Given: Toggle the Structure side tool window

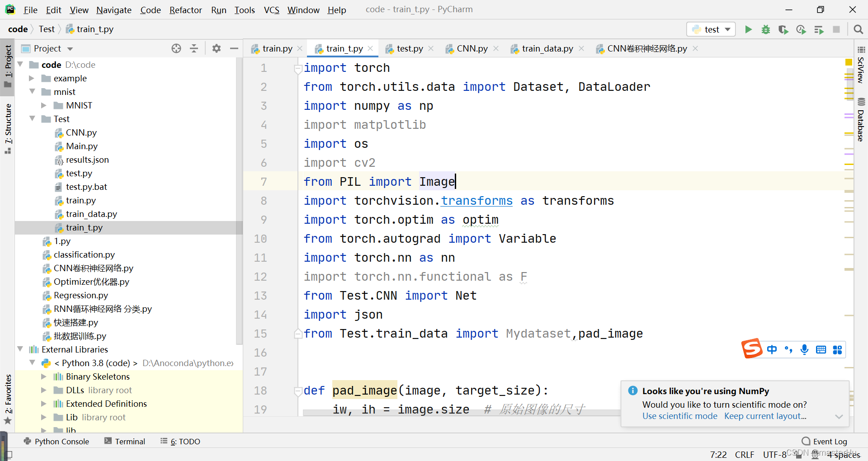Looking at the screenshot, I should point(8,128).
